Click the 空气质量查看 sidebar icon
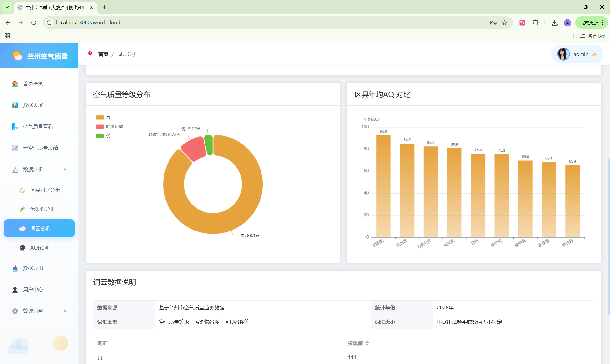Image resolution: width=610 pixels, height=364 pixels. click(x=15, y=127)
